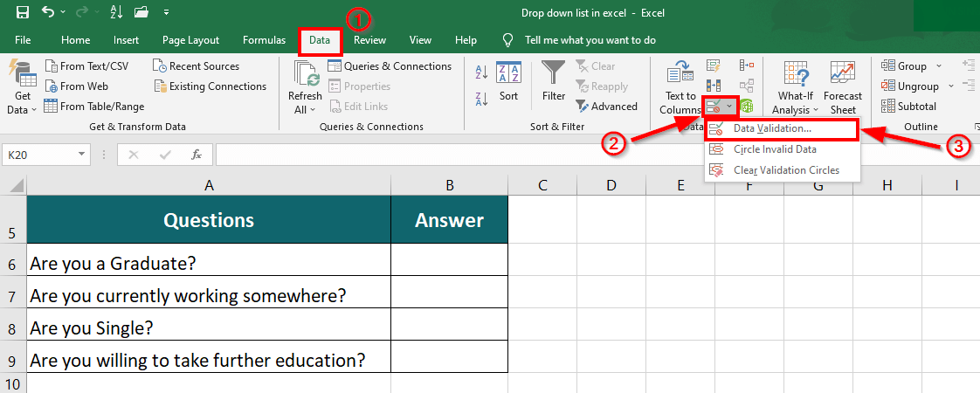980x393 pixels.
Task: Open the Queries & Connections pane
Action: (390, 66)
